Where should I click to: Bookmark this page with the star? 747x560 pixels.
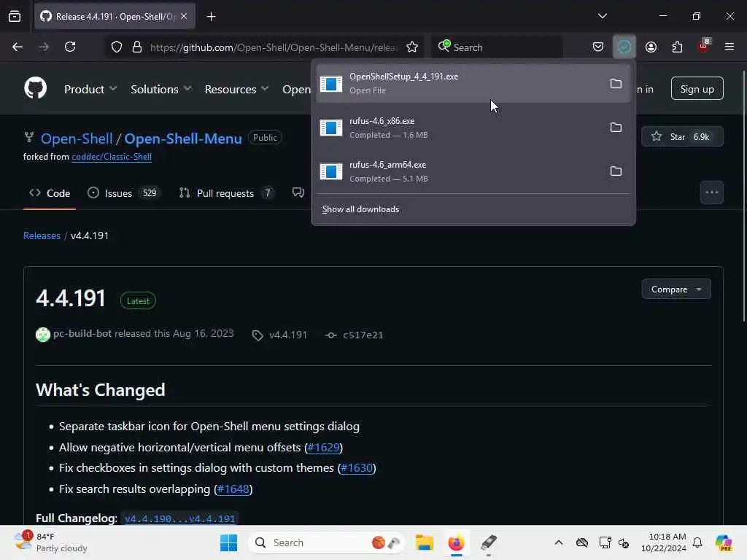(x=412, y=47)
